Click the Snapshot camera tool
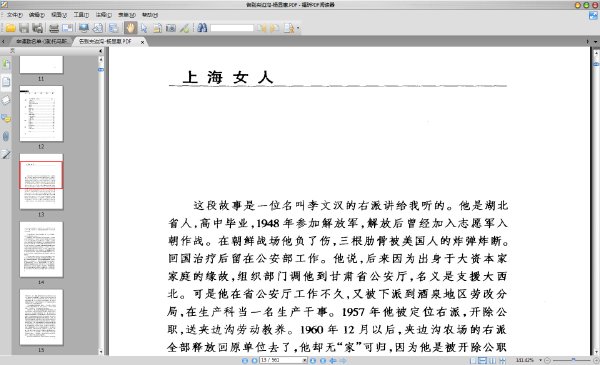Image resolution: width=600 pixels, height=365 pixels. (x=171, y=28)
